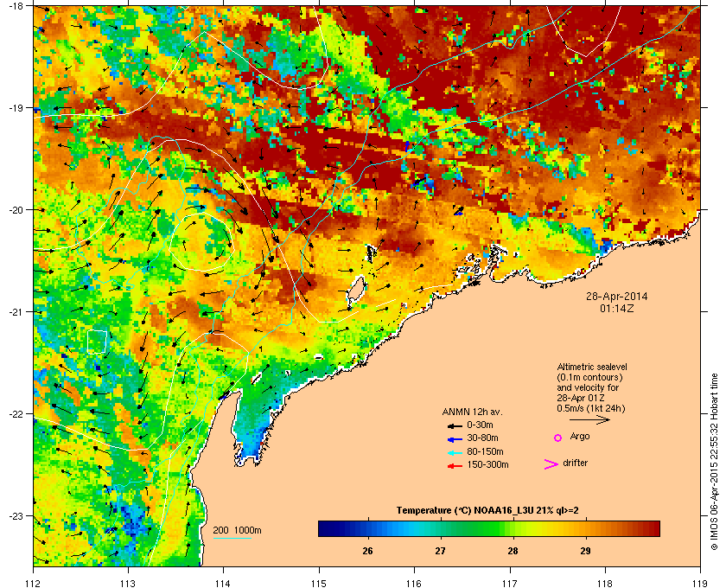The image size is (726, 588).
Task: Click the 'Argo' legend label
Action: (x=580, y=437)
